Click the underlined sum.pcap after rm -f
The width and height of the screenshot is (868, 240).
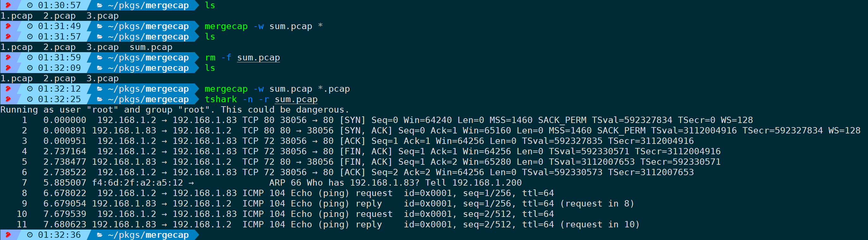point(258,58)
